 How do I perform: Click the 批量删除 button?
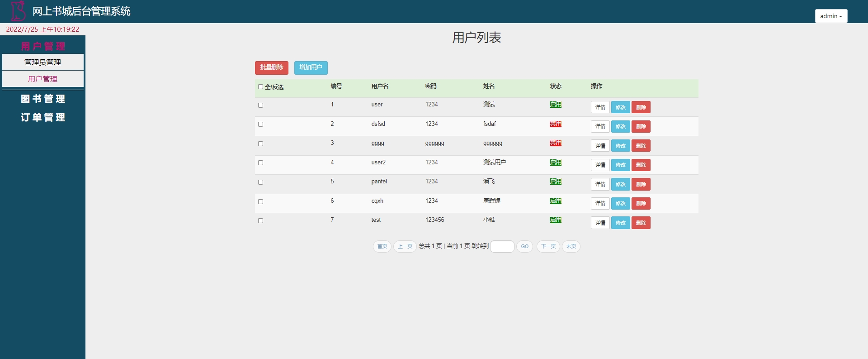(271, 67)
